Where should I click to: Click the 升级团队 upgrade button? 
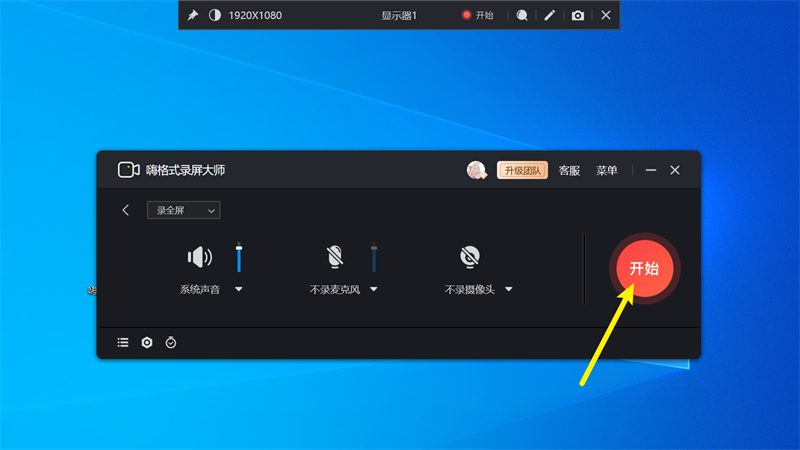tap(522, 170)
